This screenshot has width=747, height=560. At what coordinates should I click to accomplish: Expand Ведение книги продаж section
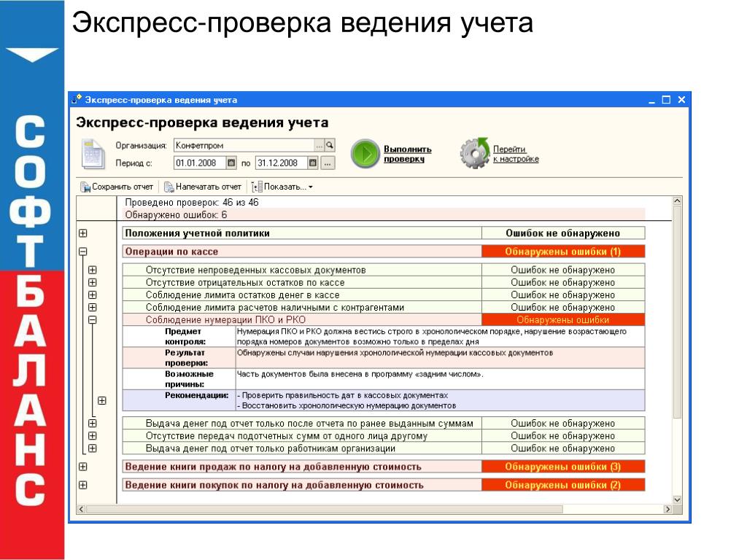[83, 467]
